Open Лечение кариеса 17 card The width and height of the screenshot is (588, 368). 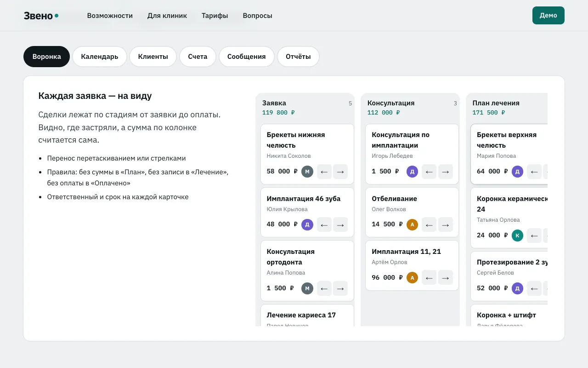(307, 316)
